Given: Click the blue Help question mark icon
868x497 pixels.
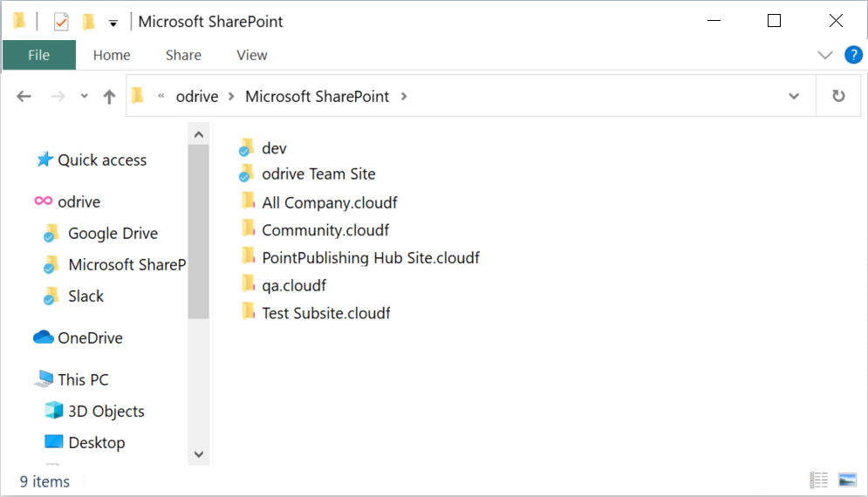Looking at the screenshot, I should 853,55.
